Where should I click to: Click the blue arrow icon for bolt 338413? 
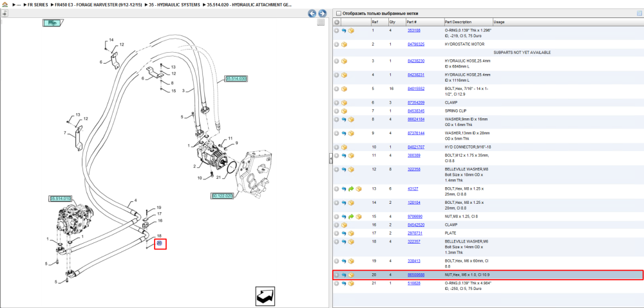point(344,261)
